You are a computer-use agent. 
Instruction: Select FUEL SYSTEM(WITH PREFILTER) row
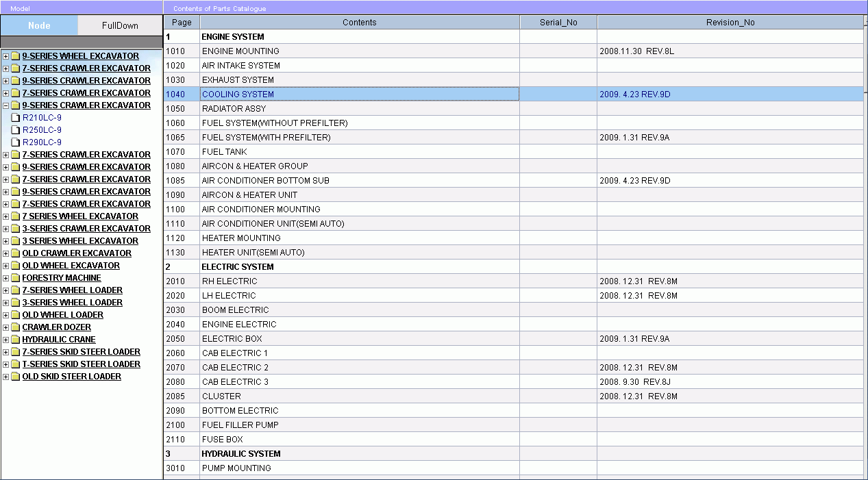[x=514, y=138]
